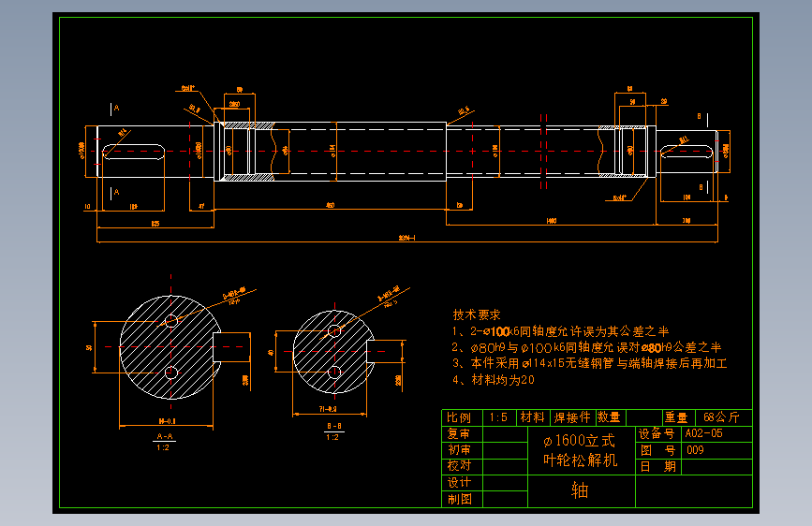The width and height of the screenshot is (812, 526).
Task: Click the 重量 label cell
Action: (x=676, y=417)
